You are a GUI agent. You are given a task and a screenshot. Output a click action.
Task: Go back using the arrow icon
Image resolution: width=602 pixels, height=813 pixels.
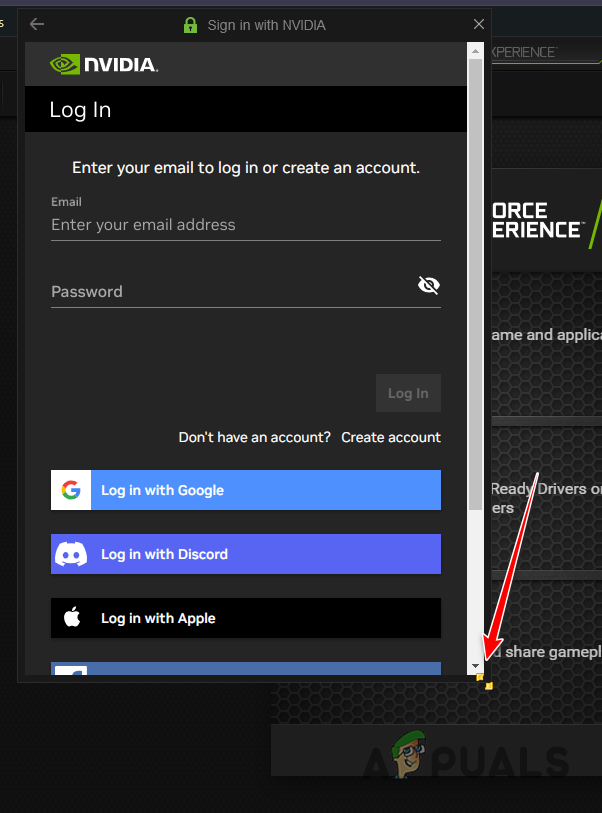coord(37,24)
